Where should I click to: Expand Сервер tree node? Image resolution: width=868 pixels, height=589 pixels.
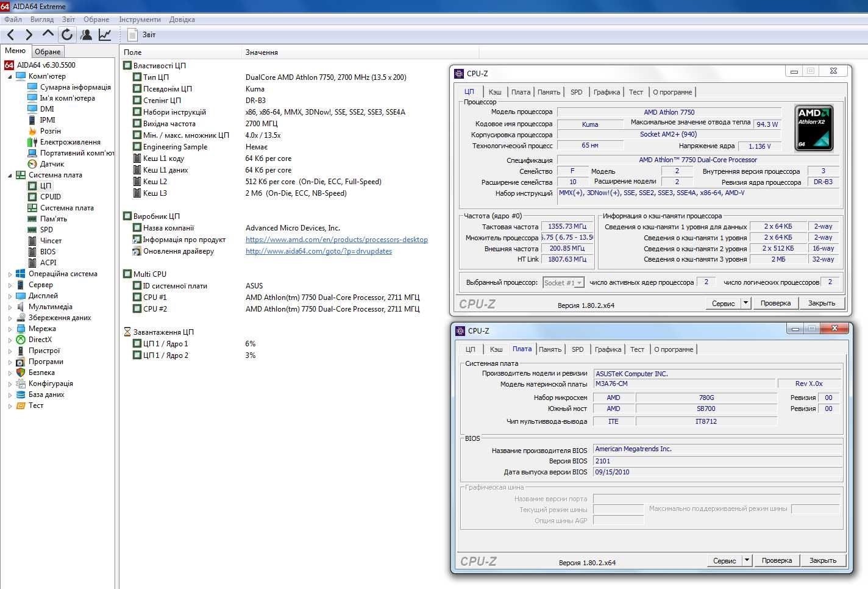[10, 285]
